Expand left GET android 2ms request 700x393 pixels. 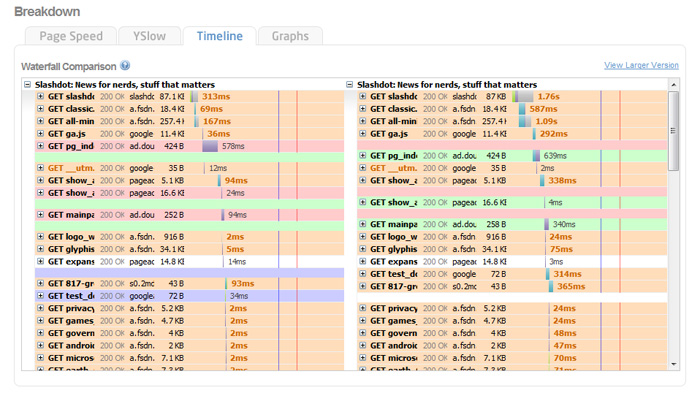tap(41, 346)
